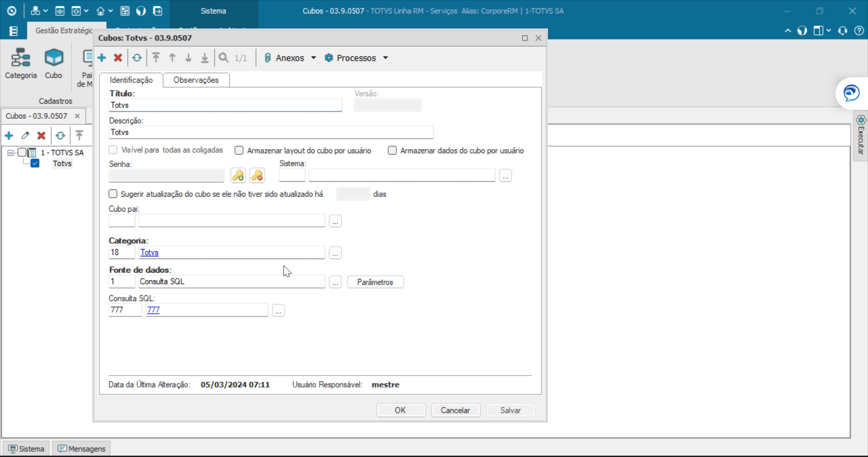Enable 'Sugerir atualização do cubo'
868x457 pixels.
[x=113, y=193]
